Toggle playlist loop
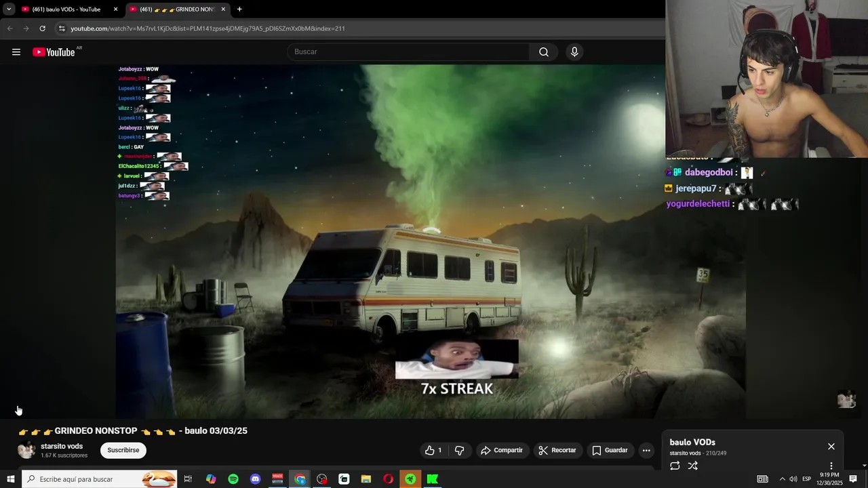 pos(675,466)
